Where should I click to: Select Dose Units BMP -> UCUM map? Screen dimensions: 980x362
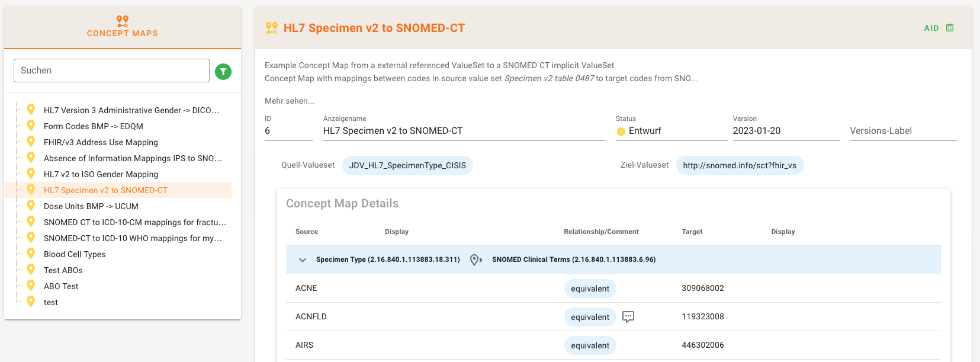coord(91,206)
